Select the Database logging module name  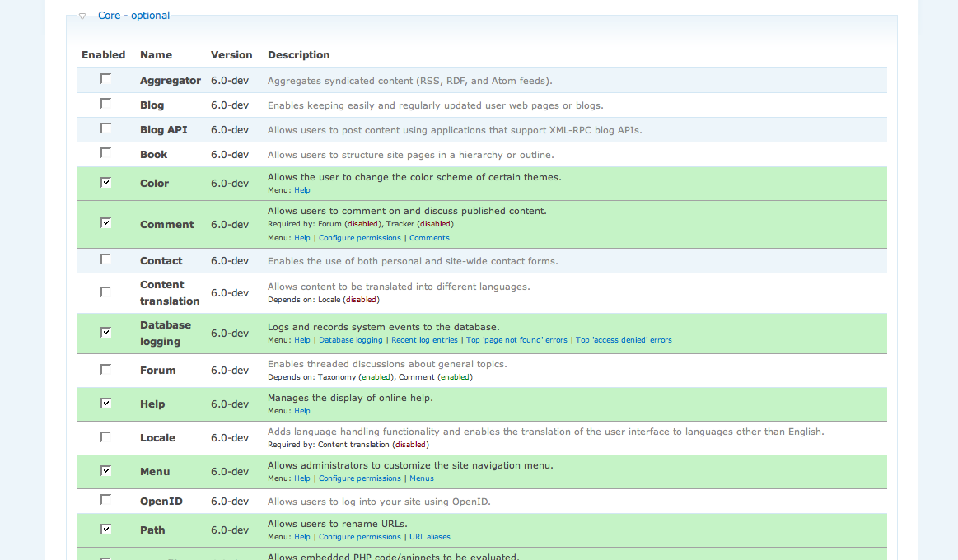point(166,334)
